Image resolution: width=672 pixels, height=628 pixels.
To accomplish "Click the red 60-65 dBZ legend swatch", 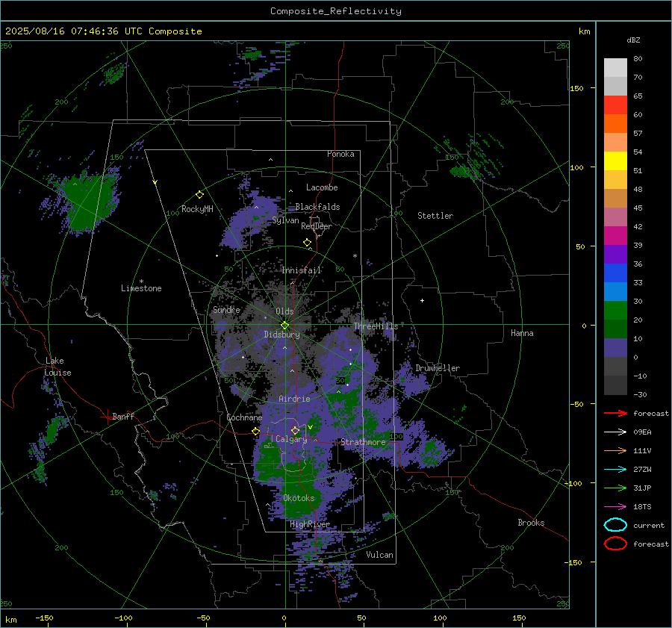I will coord(615,105).
